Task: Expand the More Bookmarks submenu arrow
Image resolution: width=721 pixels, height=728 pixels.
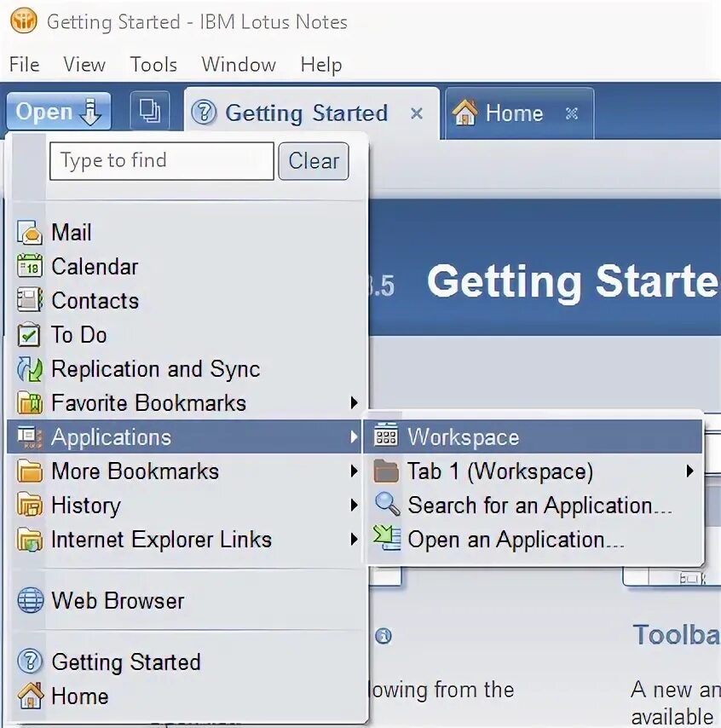Action: click(354, 471)
